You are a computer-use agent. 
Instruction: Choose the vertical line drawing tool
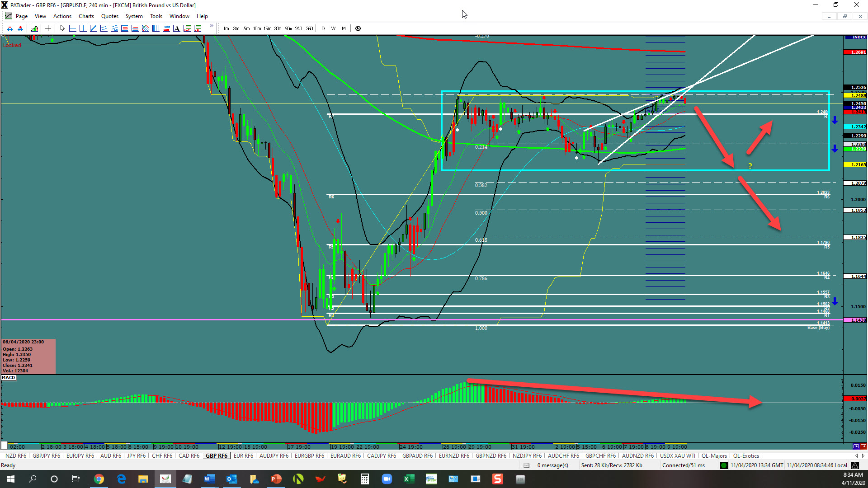(x=83, y=28)
